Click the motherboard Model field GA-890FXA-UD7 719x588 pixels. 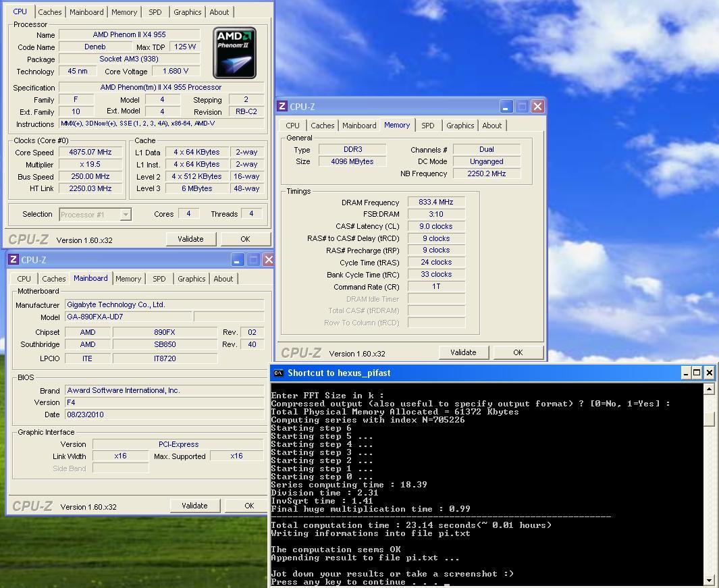(x=128, y=317)
